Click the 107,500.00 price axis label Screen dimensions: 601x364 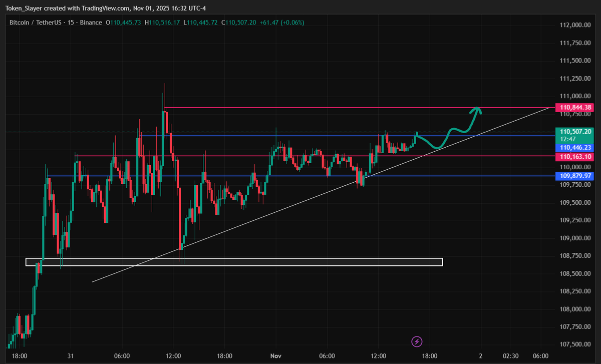(x=576, y=344)
